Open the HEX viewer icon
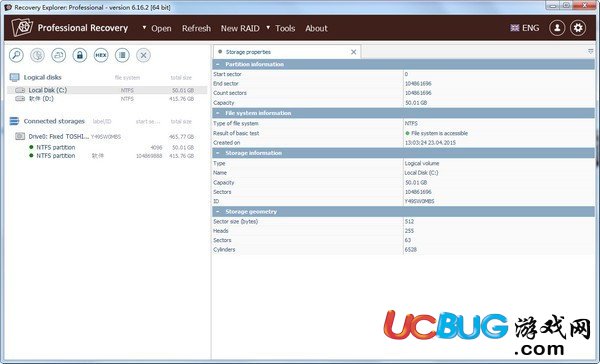The width and height of the screenshot is (600, 364). [101, 55]
